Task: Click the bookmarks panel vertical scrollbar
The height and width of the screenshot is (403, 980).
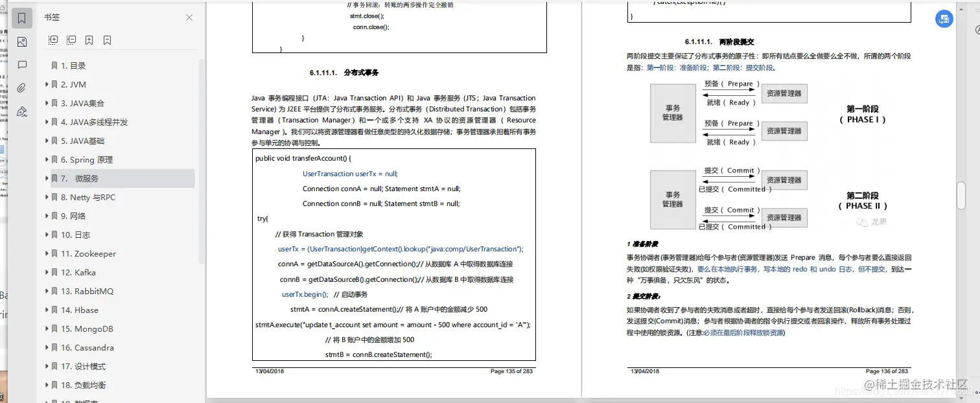Action: (202, 161)
